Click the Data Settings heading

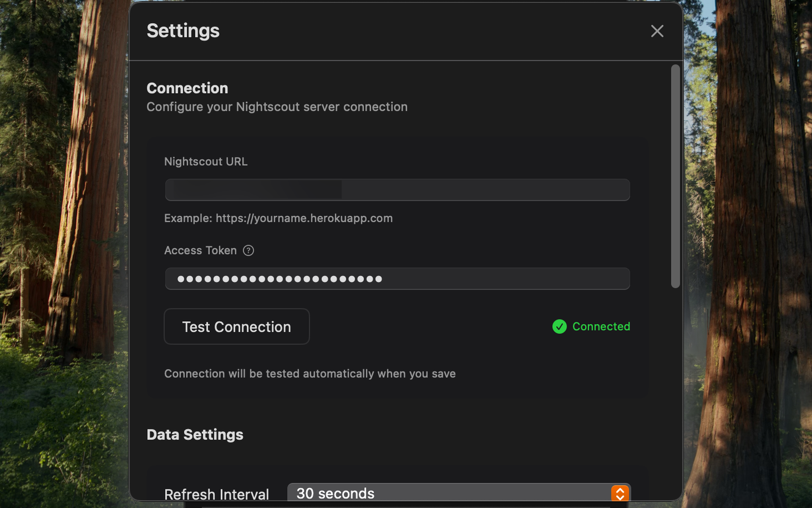(195, 435)
